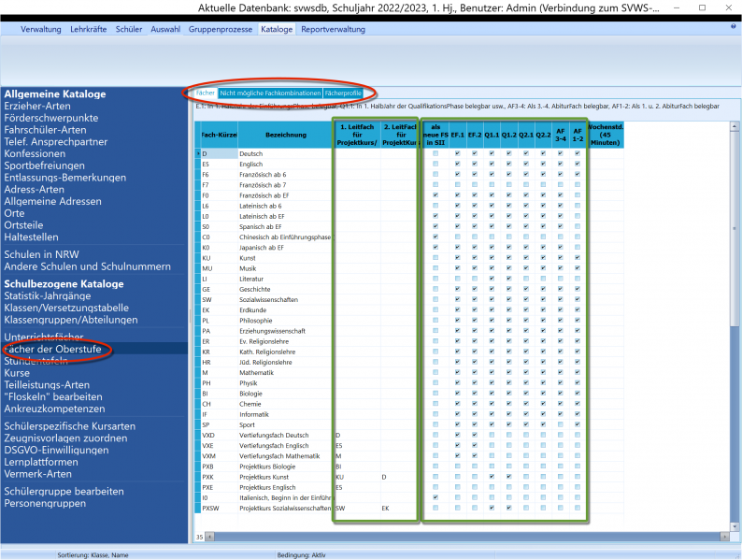Switch to the Fächer tab
This screenshot has height=560, width=742.
click(206, 93)
